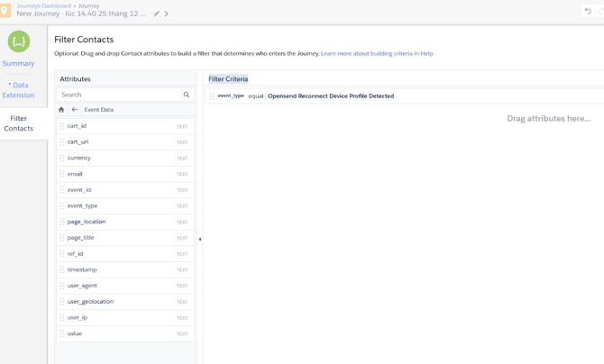604x364 pixels.
Task: Click the back arrow beside Event Data
Action: click(x=75, y=110)
